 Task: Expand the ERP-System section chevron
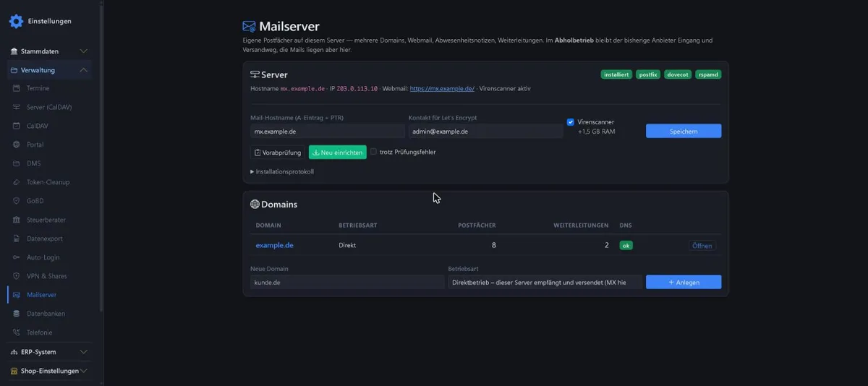(84, 352)
